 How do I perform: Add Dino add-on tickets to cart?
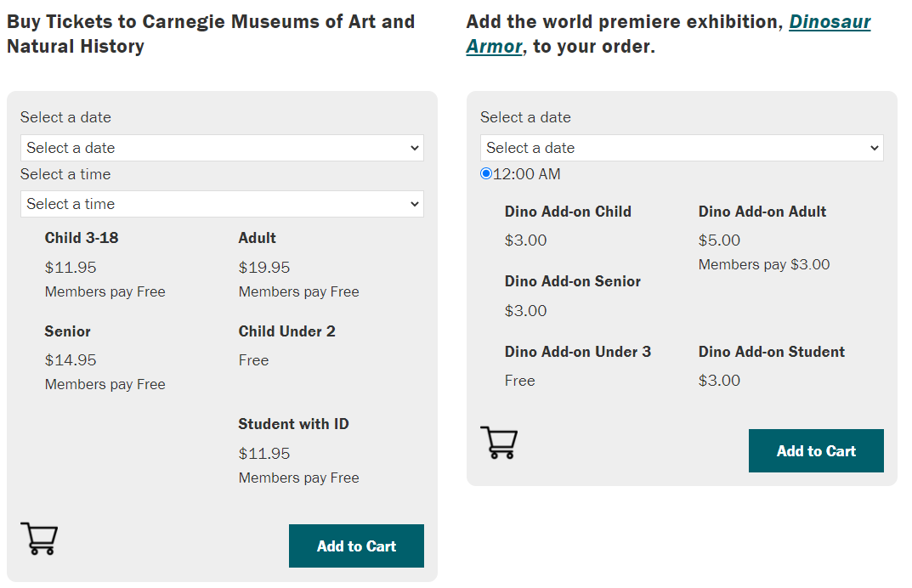[x=816, y=450]
